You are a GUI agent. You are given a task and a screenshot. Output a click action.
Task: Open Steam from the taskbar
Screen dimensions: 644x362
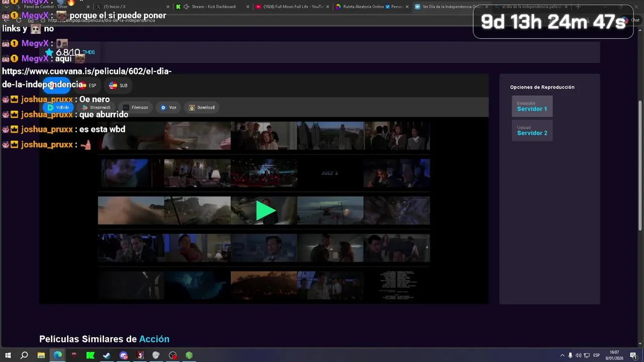coord(107,355)
